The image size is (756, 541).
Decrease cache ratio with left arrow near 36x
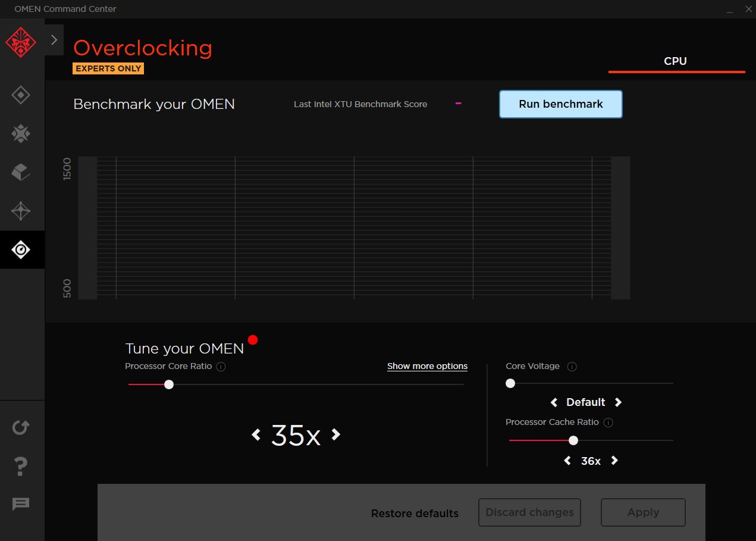pyautogui.click(x=567, y=461)
